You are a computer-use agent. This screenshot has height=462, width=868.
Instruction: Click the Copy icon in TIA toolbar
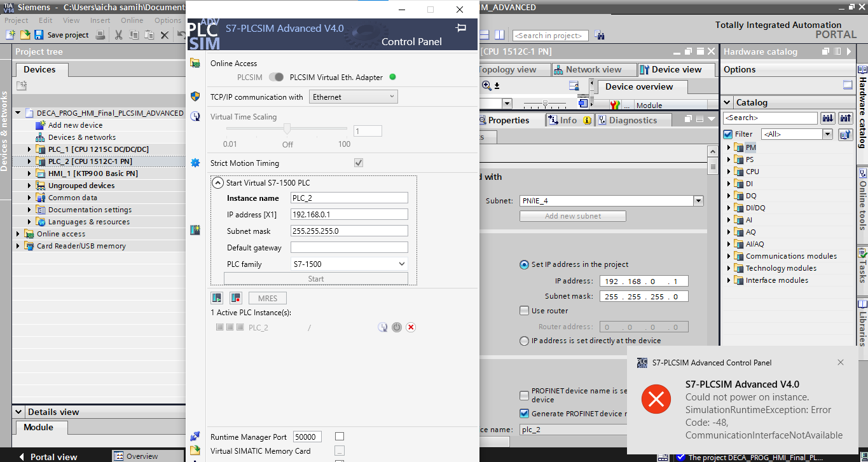[x=134, y=34]
